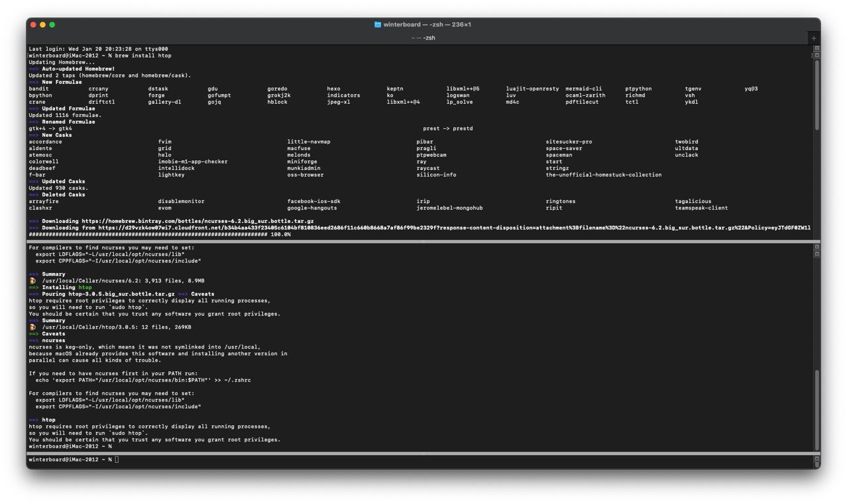Click the beer mug icon beside ncurses summary
Viewport: 847px width, 504px height.
32,280
